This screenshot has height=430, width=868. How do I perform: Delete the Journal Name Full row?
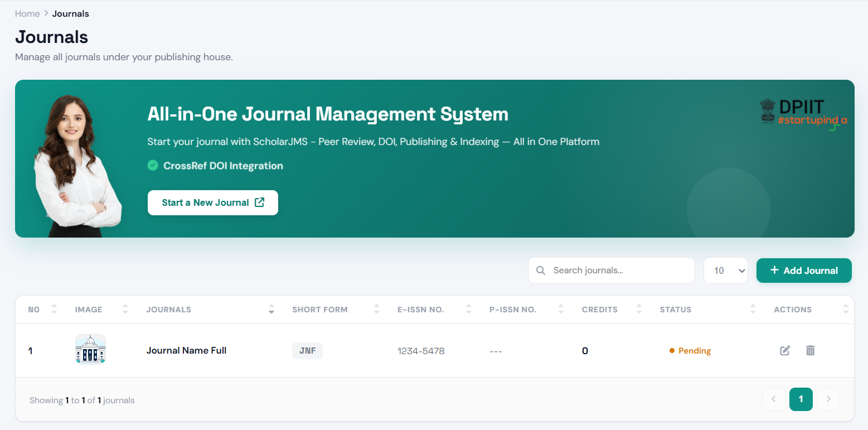click(811, 351)
